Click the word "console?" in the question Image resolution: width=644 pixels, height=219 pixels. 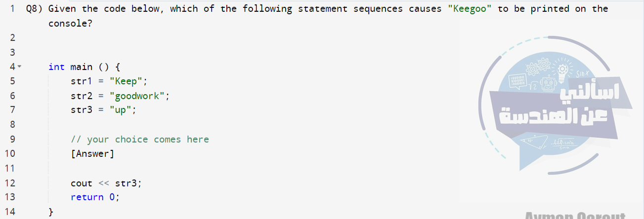(70, 23)
